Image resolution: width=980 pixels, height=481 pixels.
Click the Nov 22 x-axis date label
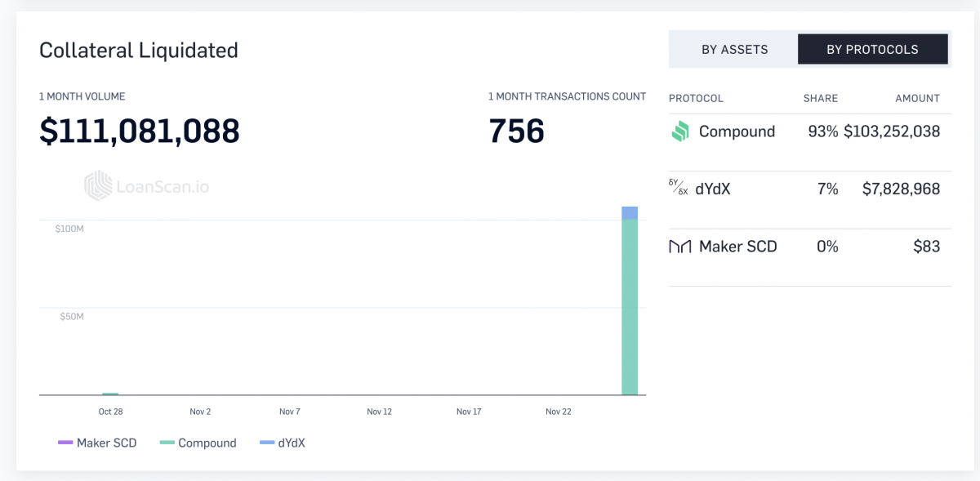point(559,412)
